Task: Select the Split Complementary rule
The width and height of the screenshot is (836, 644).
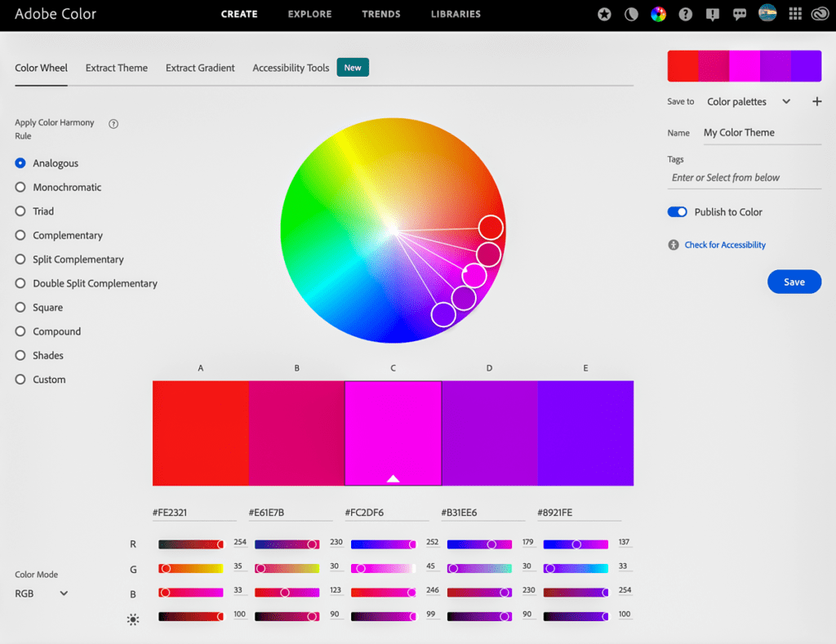Action: pos(69,259)
